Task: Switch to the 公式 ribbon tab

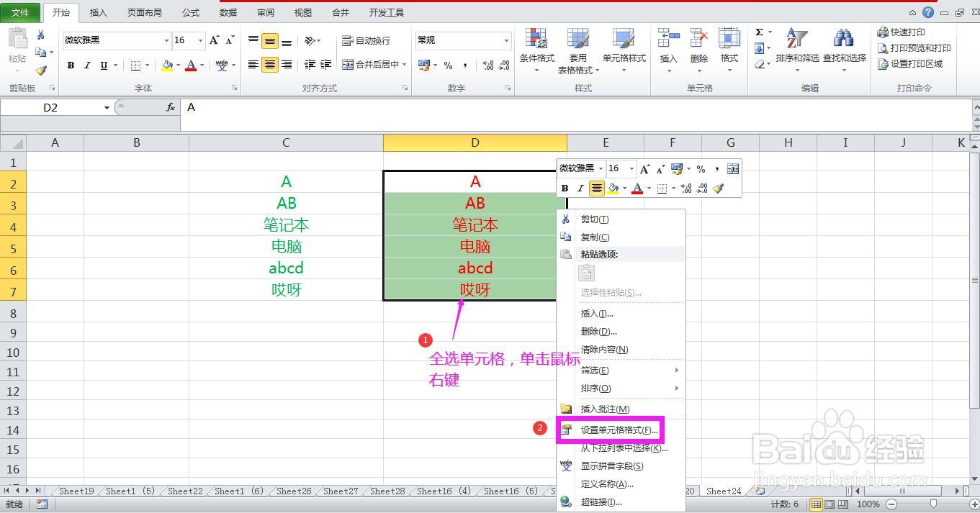Action: (191, 12)
